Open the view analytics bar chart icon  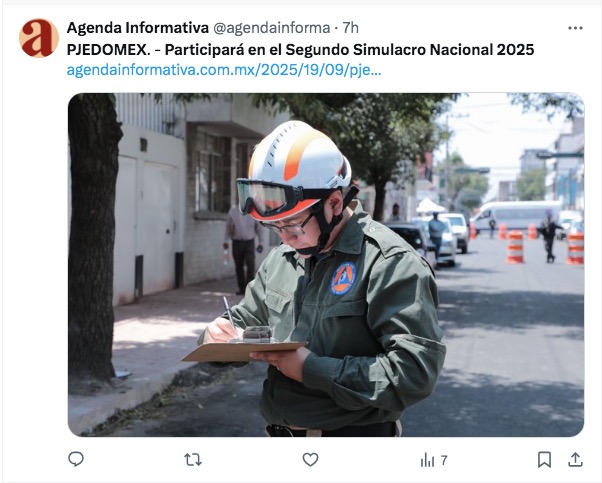pos(427,460)
